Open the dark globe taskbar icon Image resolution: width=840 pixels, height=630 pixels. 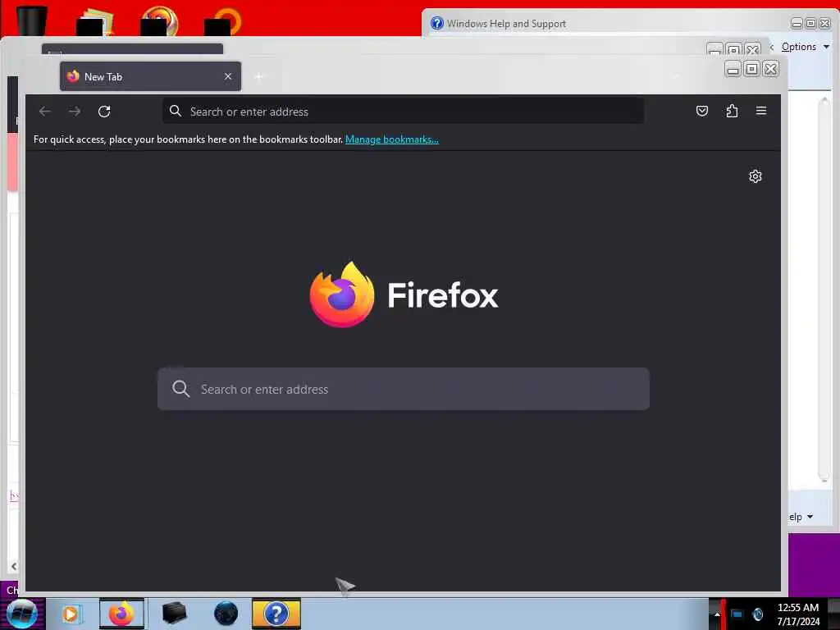pyautogui.click(x=226, y=614)
